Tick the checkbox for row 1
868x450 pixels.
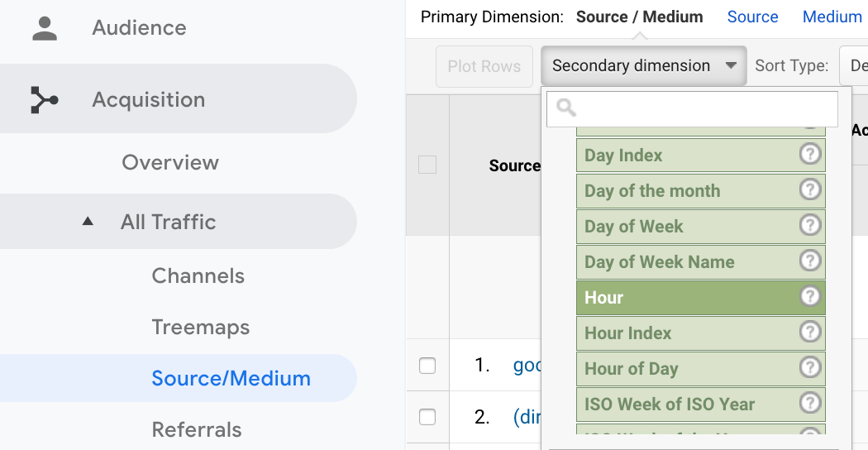tap(427, 366)
